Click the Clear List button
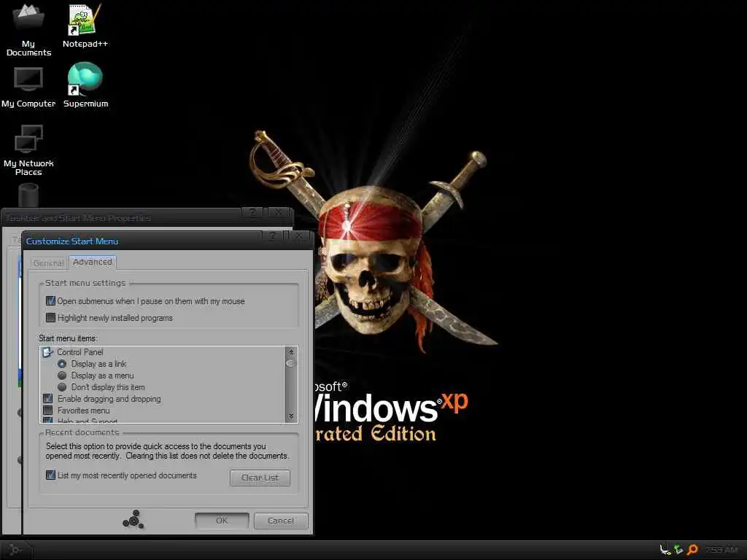 coord(260,478)
